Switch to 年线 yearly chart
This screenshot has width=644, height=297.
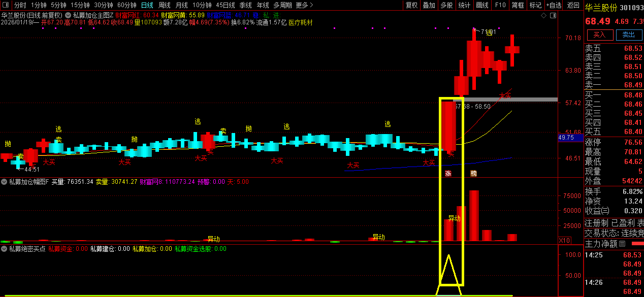point(263,5)
